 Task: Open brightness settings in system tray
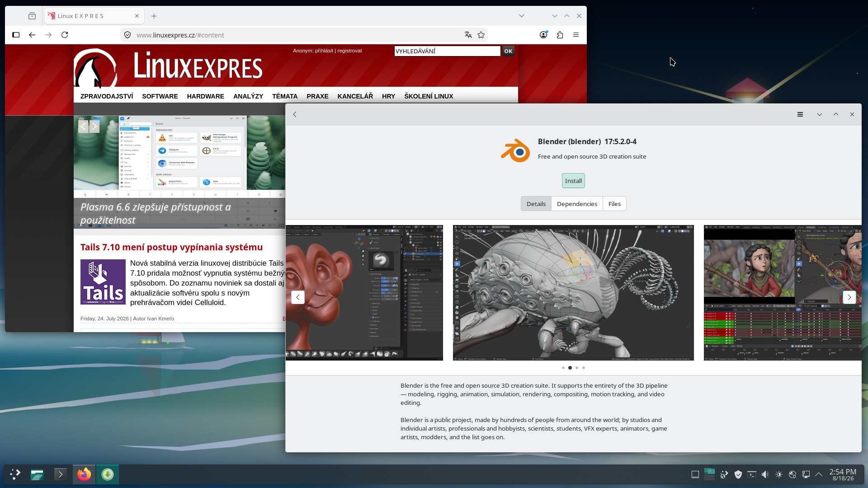tap(779, 474)
